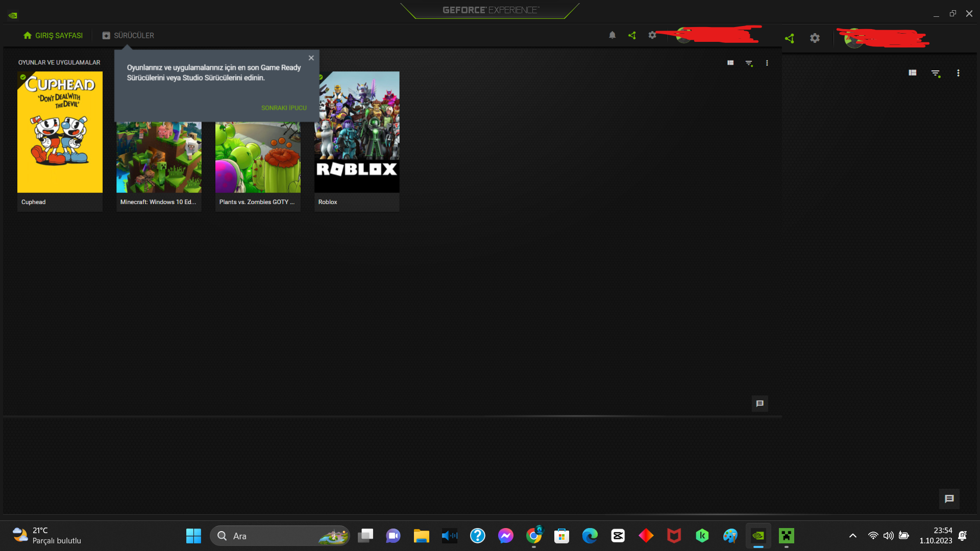The width and height of the screenshot is (980, 551).
Task: Click the share broadcast icon
Action: tap(631, 35)
